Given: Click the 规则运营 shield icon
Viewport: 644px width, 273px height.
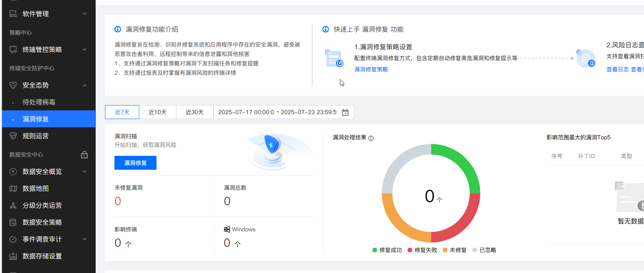Looking at the screenshot, I should point(13,136).
